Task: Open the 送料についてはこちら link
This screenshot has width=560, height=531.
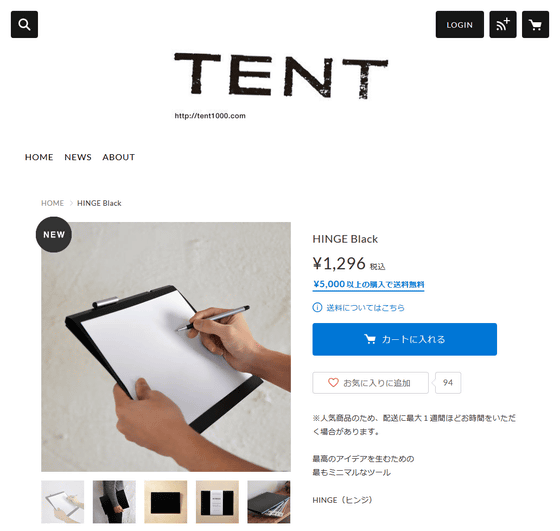Action: click(365, 307)
